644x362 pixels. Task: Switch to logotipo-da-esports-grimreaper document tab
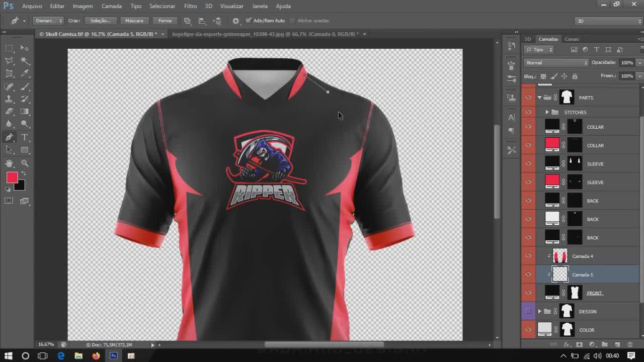[x=265, y=34]
